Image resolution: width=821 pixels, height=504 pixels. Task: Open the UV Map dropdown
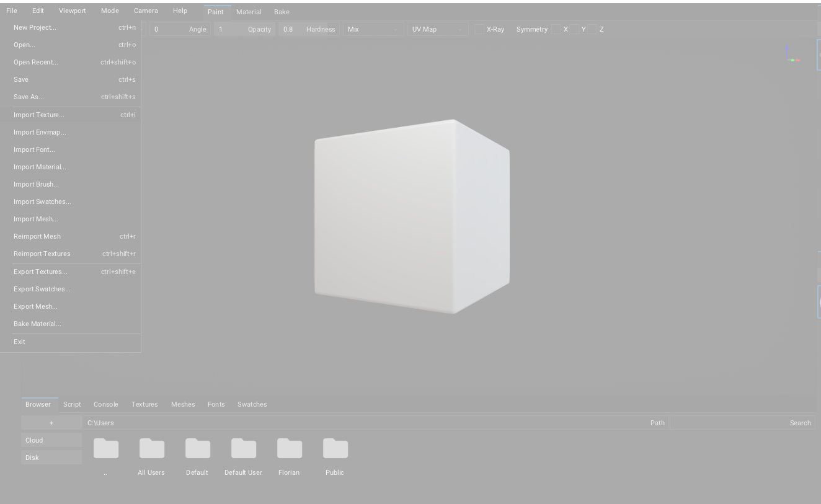pos(438,29)
